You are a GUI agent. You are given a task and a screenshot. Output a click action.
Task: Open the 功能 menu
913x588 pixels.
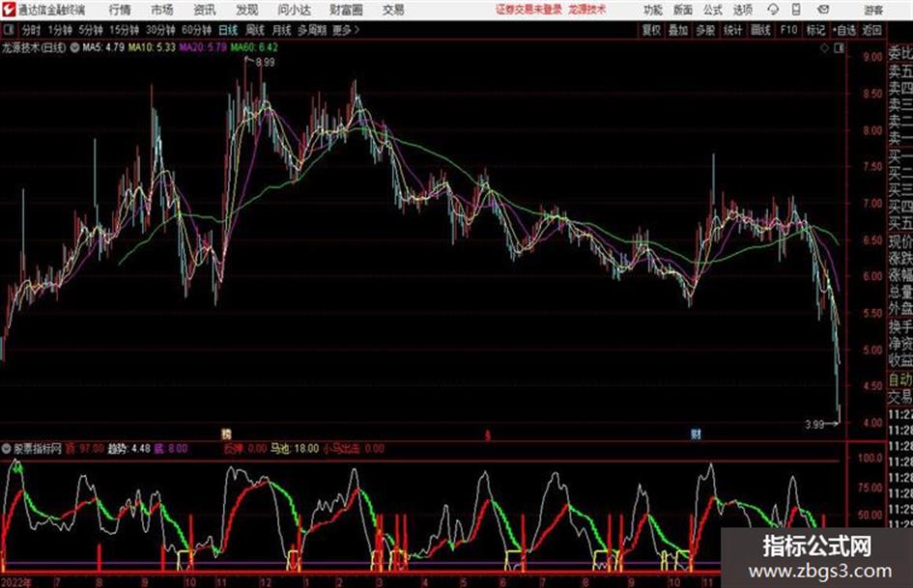click(x=653, y=10)
